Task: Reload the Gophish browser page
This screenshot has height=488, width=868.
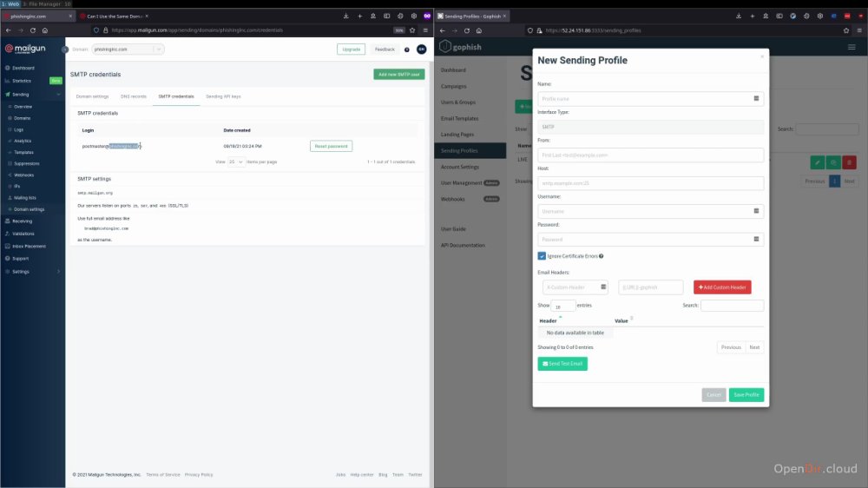Action: pos(467,30)
